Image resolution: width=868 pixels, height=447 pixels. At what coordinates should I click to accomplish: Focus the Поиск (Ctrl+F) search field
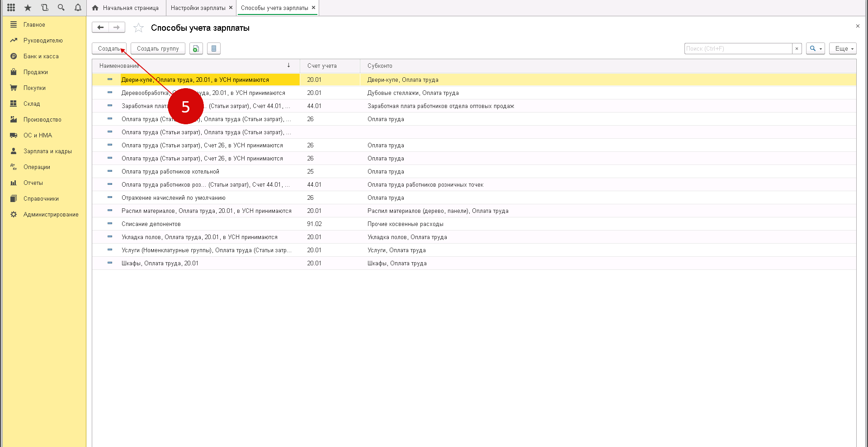click(x=738, y=48)
